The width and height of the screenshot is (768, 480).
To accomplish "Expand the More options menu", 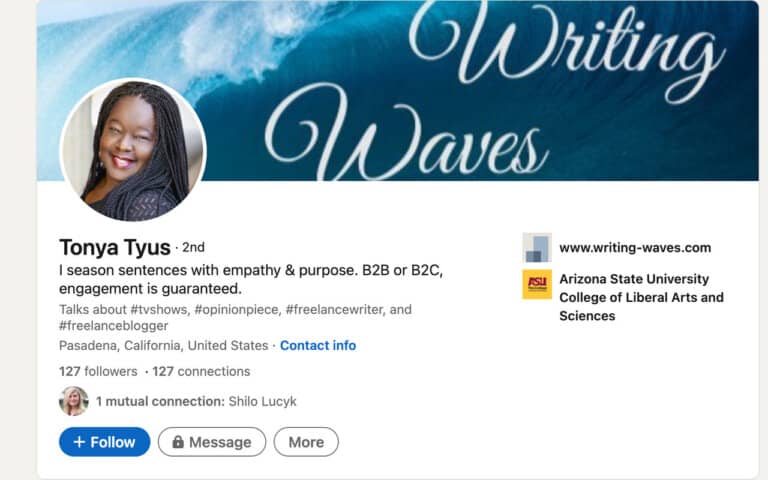I will (x=306, y=442).
